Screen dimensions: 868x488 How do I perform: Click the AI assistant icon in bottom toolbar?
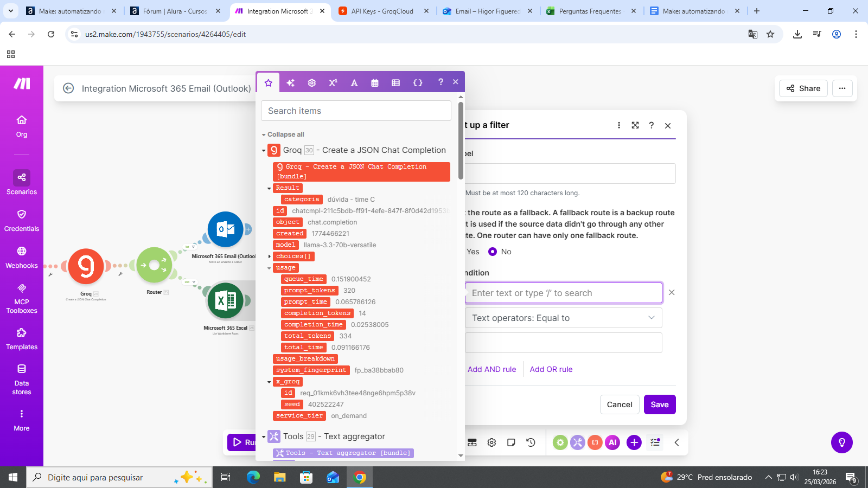(612, 442)
